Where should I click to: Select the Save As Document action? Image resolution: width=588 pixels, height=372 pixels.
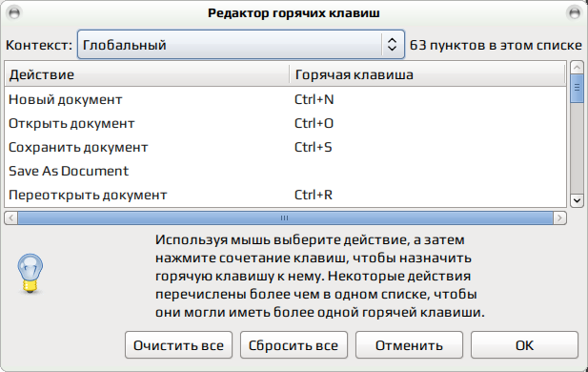pyautogui.click(x=285, y=171)
